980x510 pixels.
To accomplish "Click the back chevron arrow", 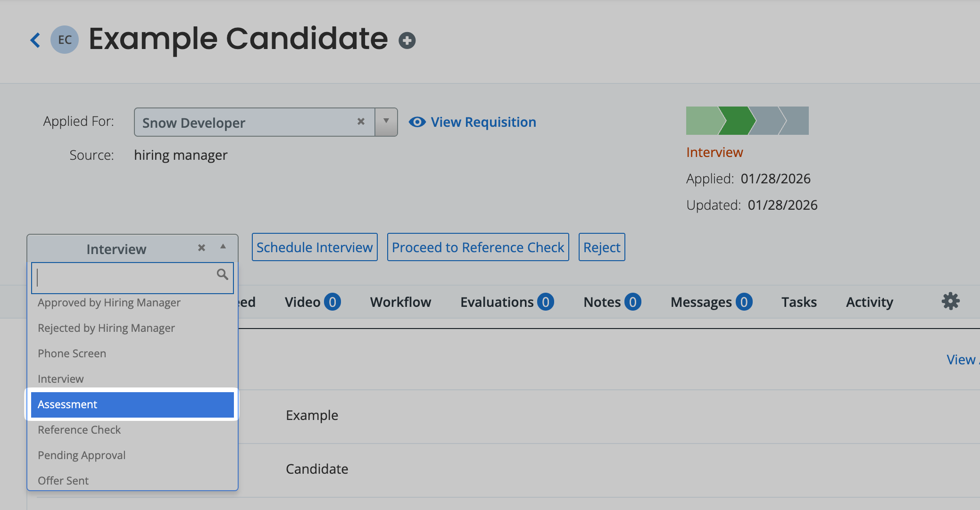I will click(x=35, y=40).
